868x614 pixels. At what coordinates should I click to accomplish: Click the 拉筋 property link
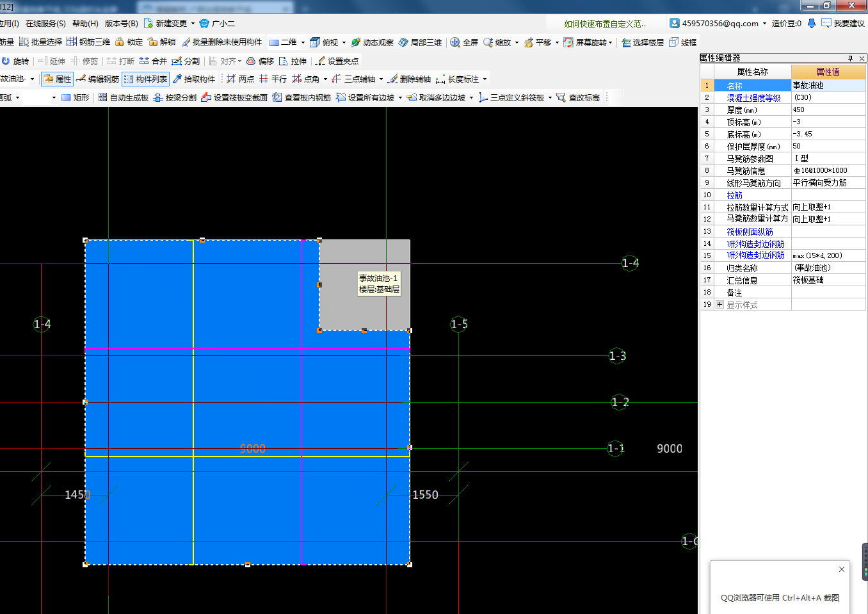point(734,195)
